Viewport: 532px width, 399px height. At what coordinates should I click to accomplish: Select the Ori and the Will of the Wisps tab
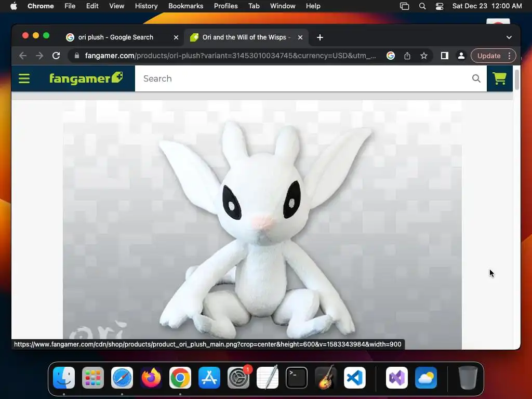(246, 37)
